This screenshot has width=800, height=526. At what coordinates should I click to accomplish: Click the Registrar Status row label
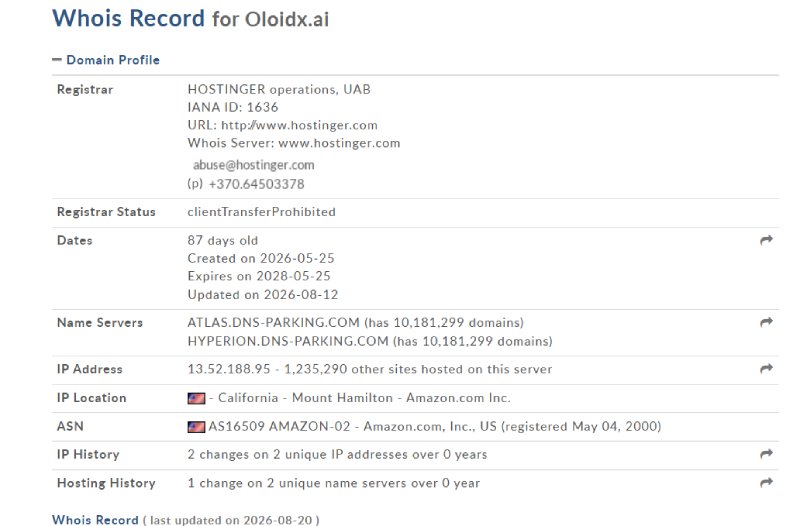(x=106, y=212)
